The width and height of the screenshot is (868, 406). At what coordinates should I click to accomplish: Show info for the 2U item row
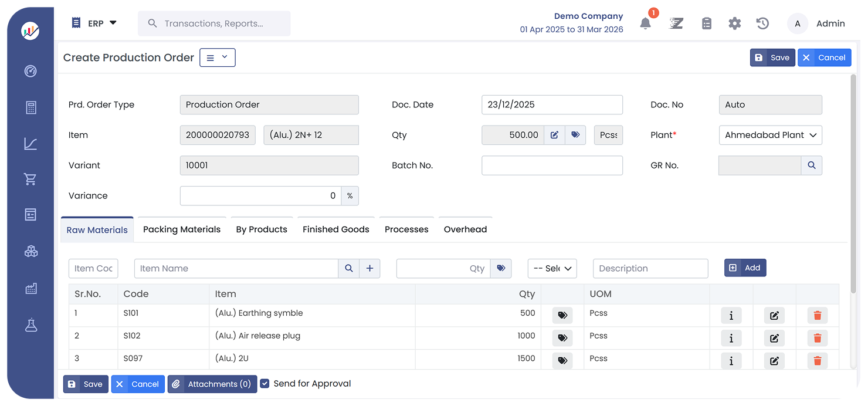(731, 361)
